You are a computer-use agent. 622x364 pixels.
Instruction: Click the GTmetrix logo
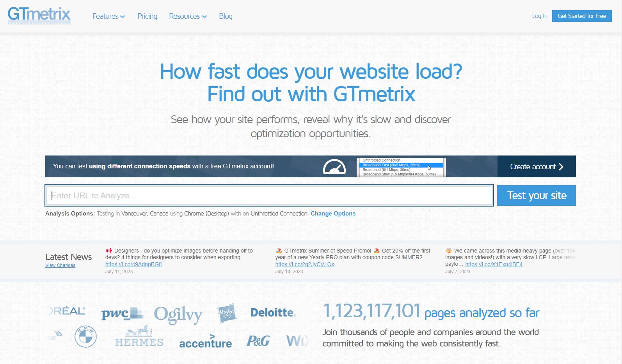[x=39, y=16]
